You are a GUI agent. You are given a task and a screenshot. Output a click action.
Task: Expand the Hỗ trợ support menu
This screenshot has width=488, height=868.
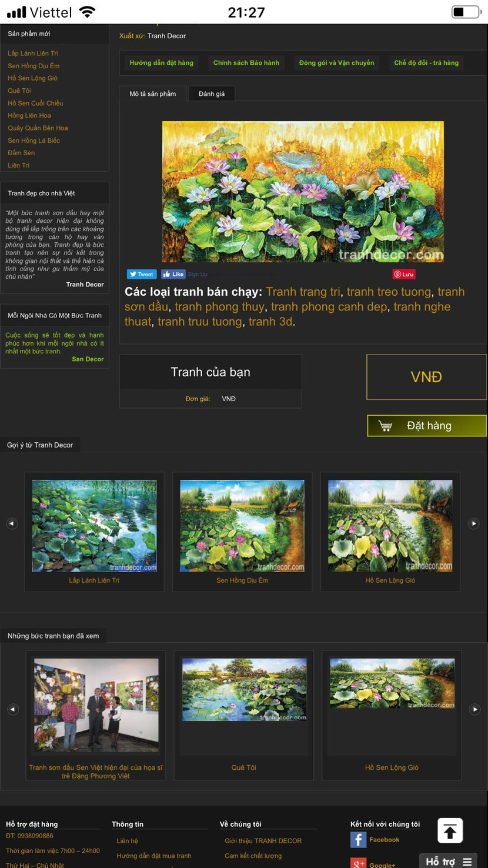coord(449,861)
